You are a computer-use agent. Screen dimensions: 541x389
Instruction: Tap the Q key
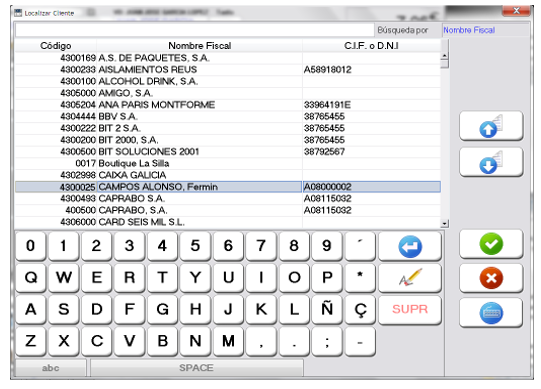click(30, 278)
